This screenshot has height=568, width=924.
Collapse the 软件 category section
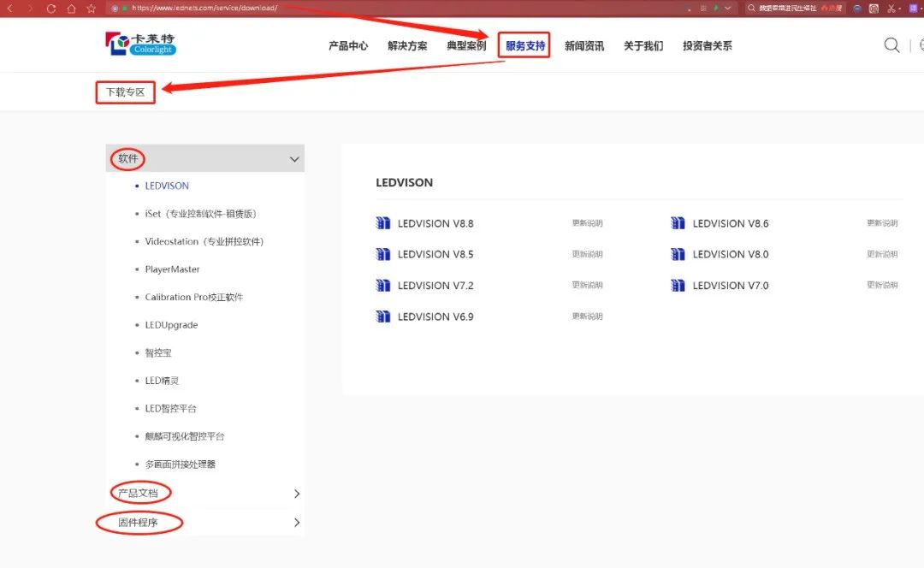pyautogui.click(x=294, y=159)
